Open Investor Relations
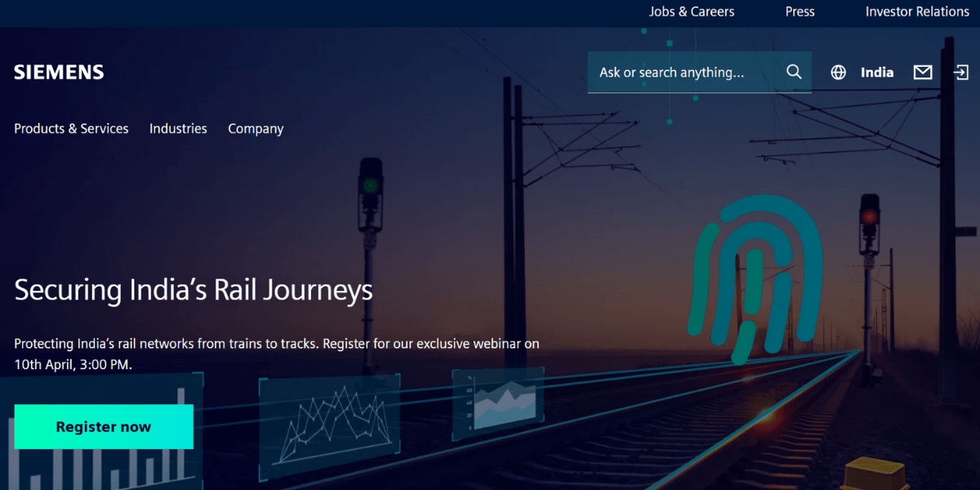Viewport: 980px width, 490px height. pos(917,11)
